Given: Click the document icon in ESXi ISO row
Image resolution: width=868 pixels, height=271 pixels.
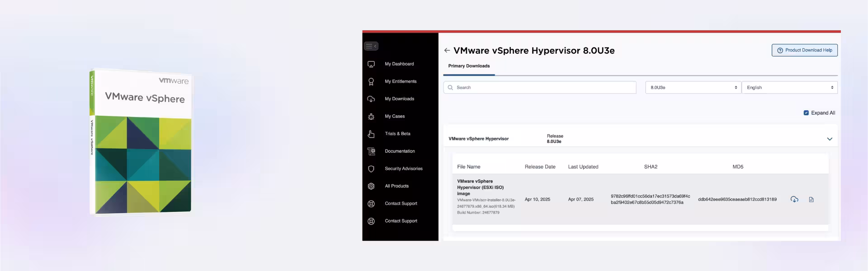Looking at the screenshot, I should [x=811, y=200].
